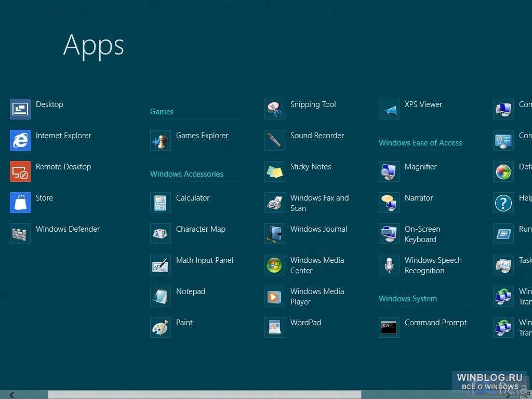Open the WordPad icon
This screenshot has width=532, height=399.
(x=275, y=327)
